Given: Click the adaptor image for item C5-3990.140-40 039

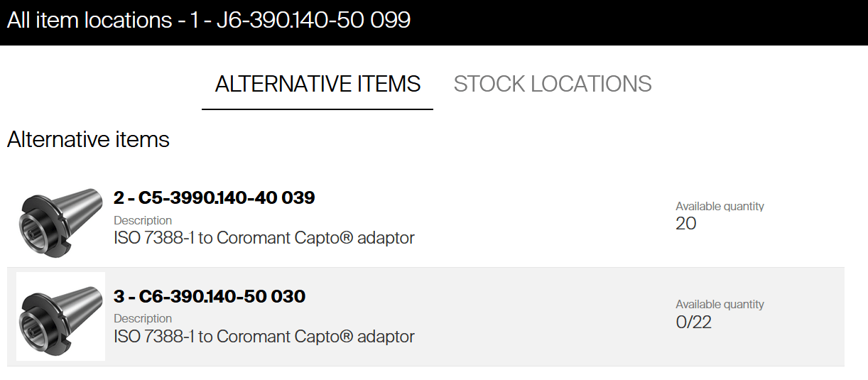Looking at the screenshot, I should (x=60, y=219).
